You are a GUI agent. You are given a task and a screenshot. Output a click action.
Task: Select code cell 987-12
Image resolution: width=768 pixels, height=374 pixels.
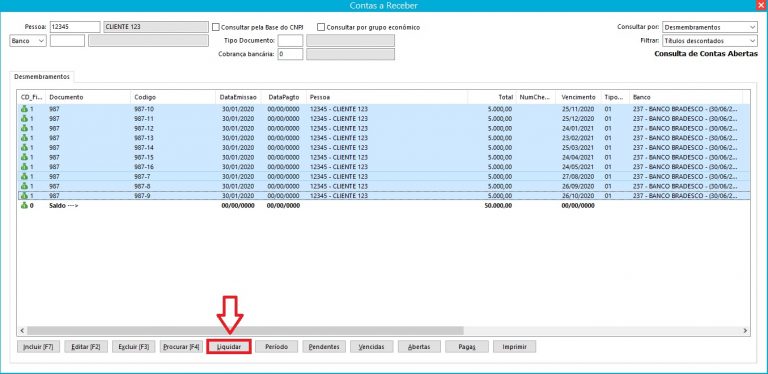[x=144, y=128]
